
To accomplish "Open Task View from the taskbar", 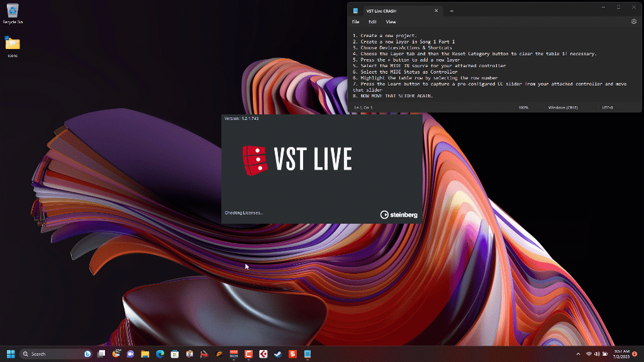I will [x=101, y=354].
